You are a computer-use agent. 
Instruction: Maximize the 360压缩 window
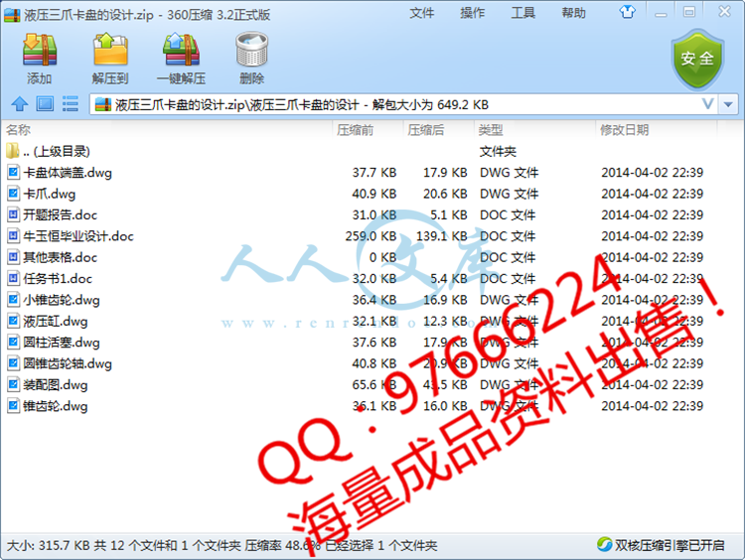pos(689,12)
